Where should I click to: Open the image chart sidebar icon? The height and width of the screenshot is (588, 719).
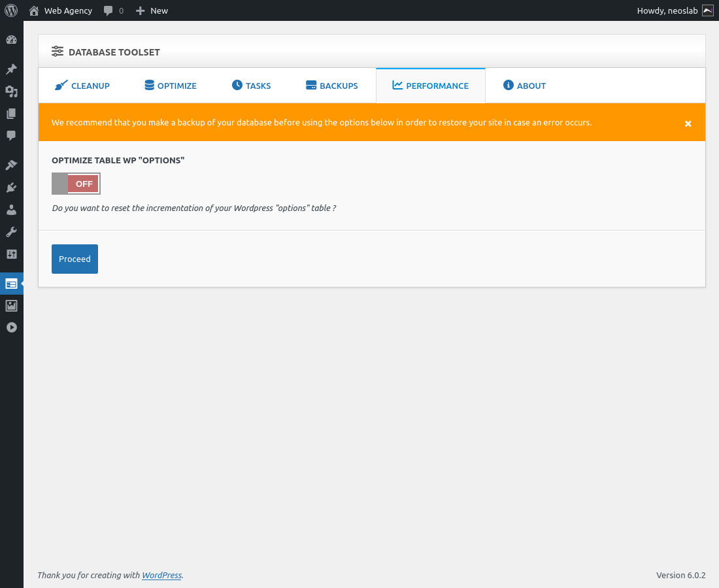click(x=12, y=306)
